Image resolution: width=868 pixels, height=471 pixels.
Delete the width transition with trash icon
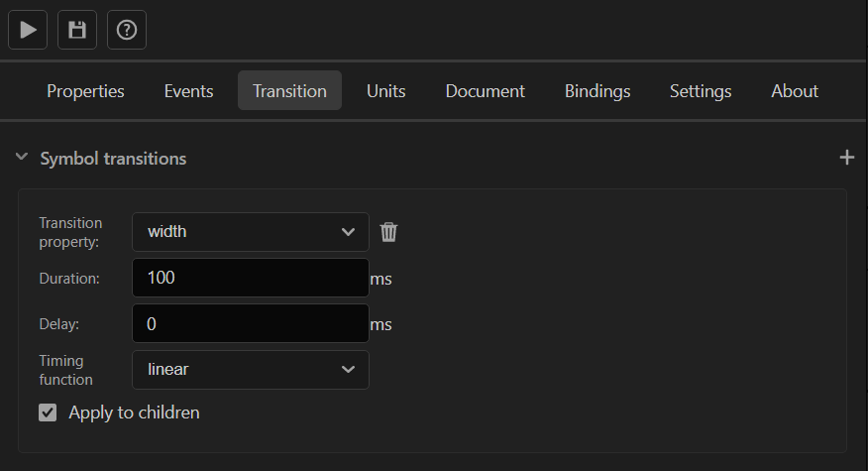(388, 232)
